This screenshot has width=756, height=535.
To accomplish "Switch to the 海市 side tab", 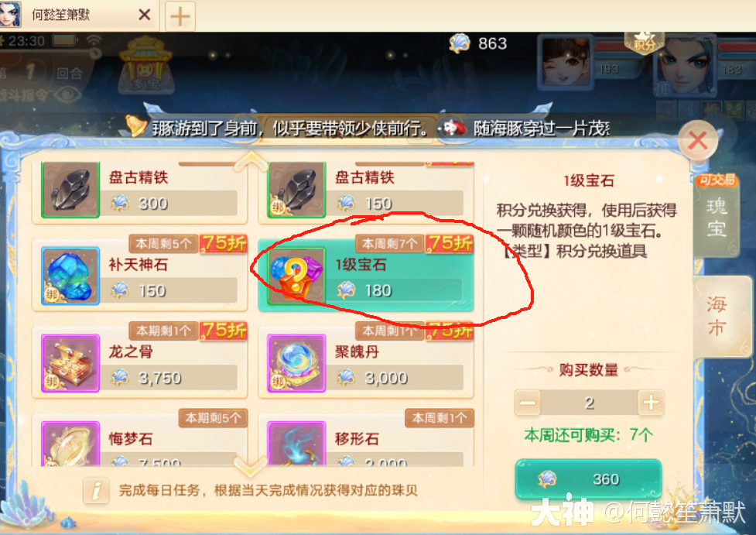I will pos(721,317).
